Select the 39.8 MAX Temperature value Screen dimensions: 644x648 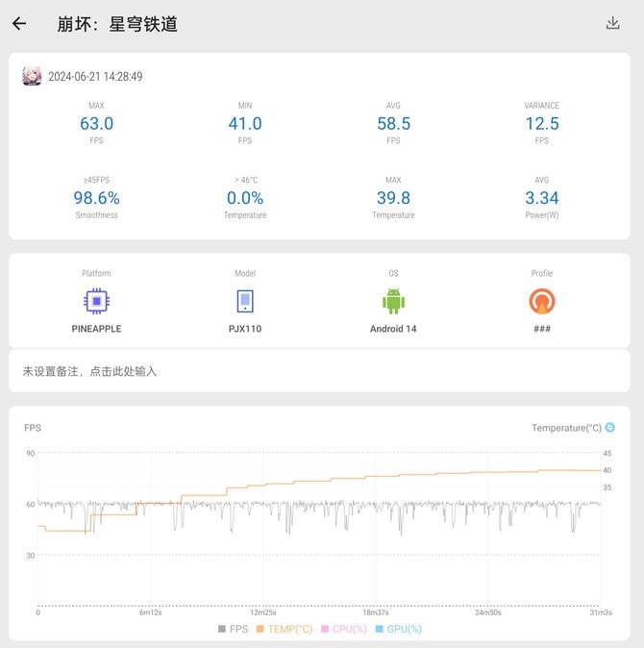393,198
